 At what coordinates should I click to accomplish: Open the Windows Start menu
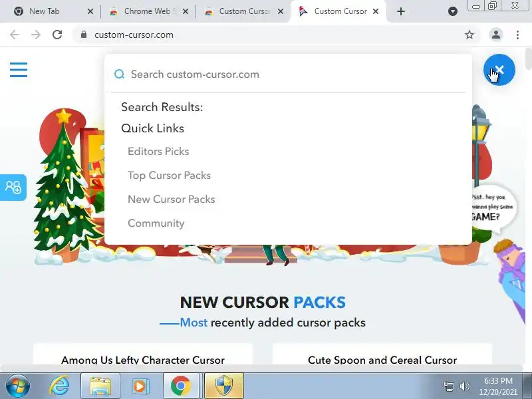[18, 386]
